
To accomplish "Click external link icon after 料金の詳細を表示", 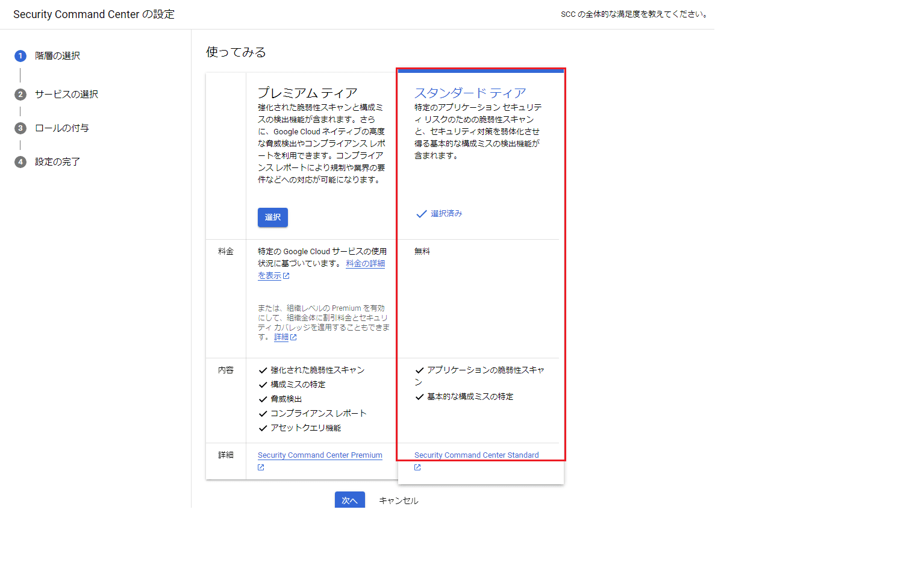I will pos(286,276).
